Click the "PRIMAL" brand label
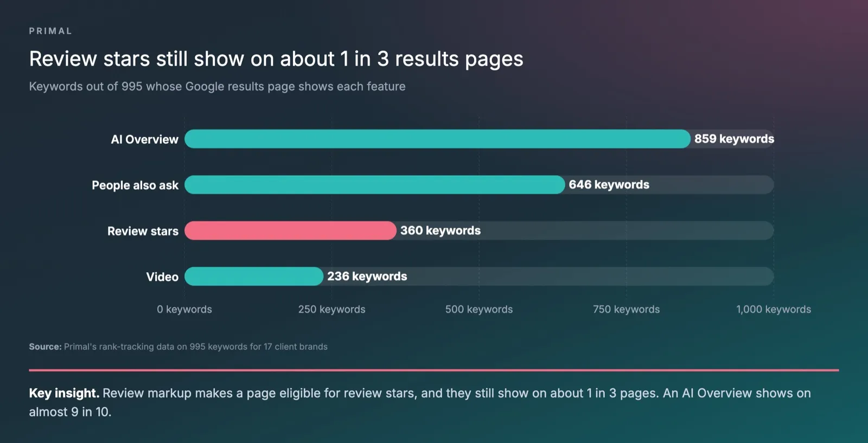This screenshot has width=868, height=443. [x=50, y=31]
